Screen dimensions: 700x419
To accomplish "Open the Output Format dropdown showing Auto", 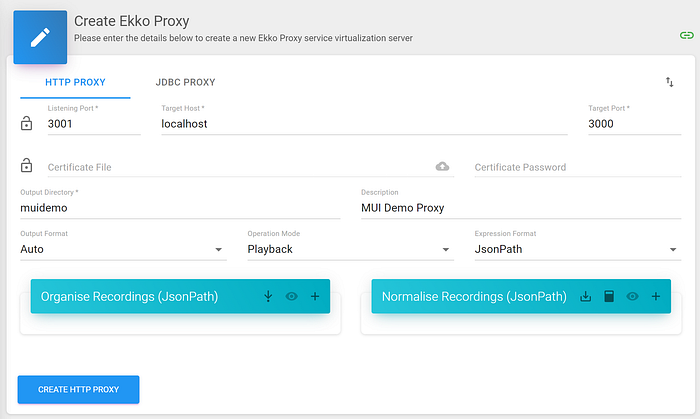I will (x=123, y=249).
